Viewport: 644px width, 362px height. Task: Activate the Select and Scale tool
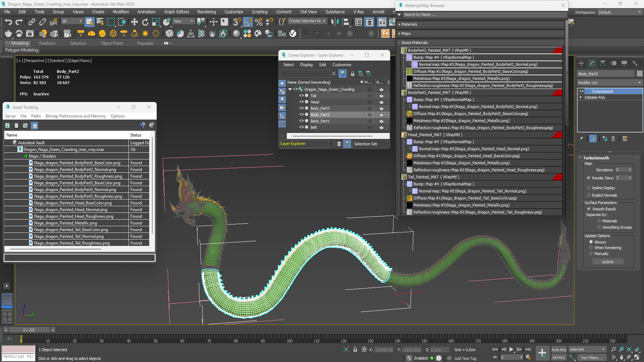click(x=156, y=22)
